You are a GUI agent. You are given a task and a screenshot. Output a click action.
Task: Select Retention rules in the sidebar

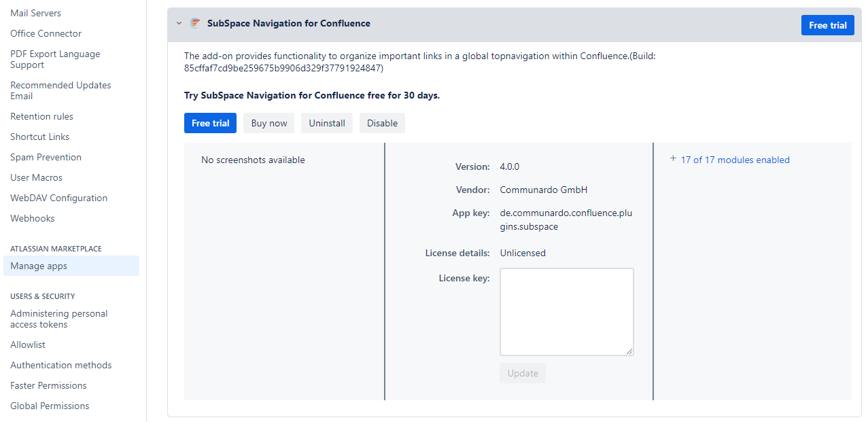[41, 116]
